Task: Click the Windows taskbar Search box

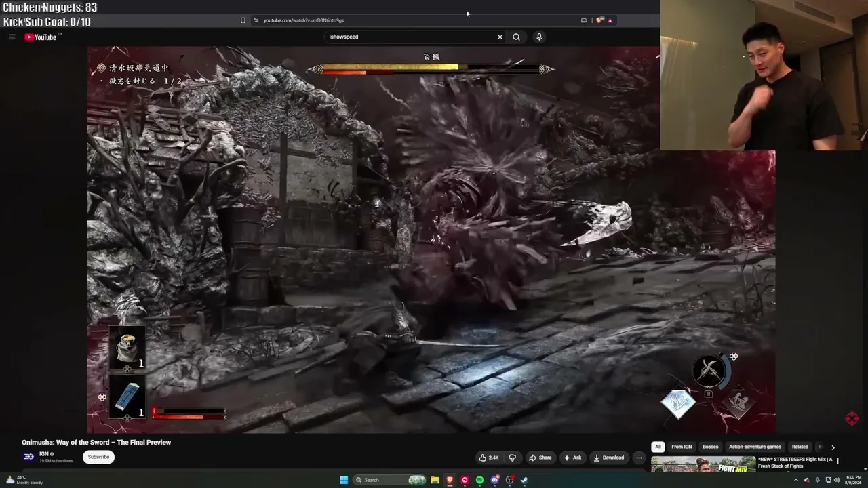Action: click(389, 480)
